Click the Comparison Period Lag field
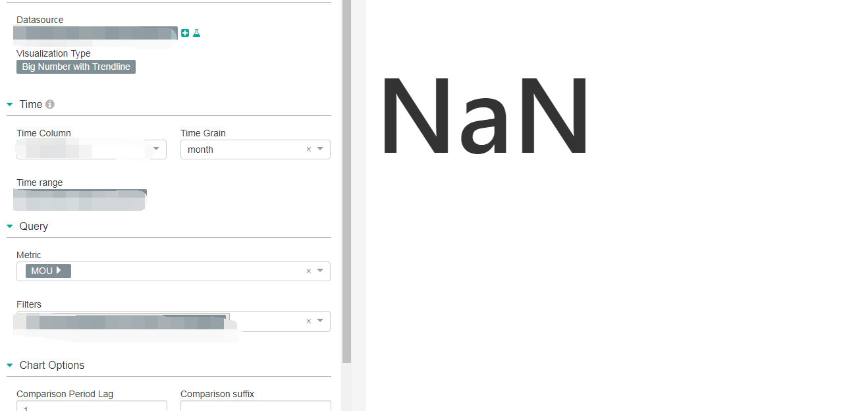Viewport: 868px width, 411px height. pos(92,406)
